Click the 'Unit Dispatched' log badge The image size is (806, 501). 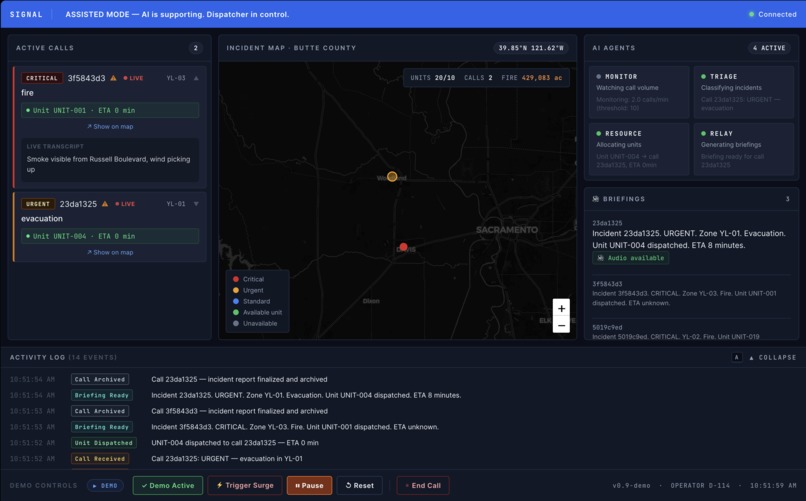(103, 443)
